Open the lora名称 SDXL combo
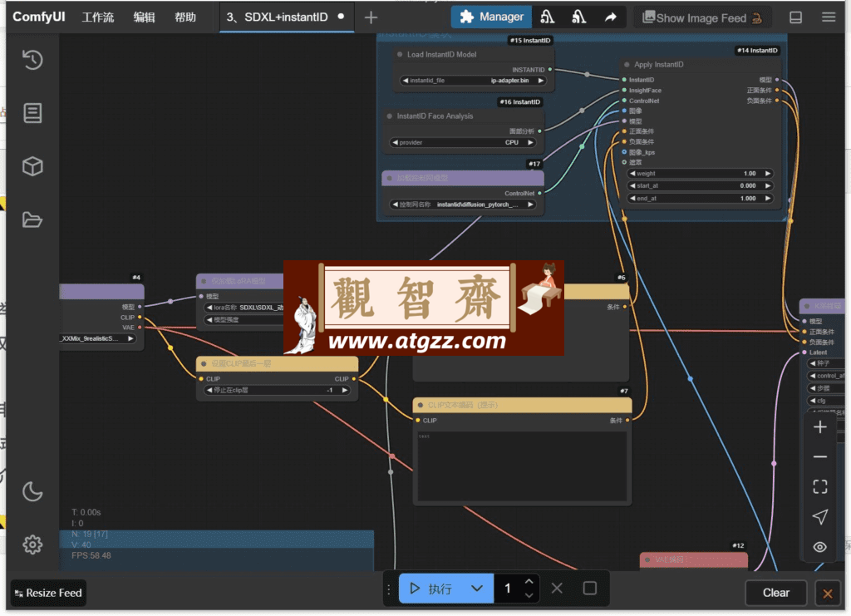The image size is (851, 616). (x=243, y=308)
